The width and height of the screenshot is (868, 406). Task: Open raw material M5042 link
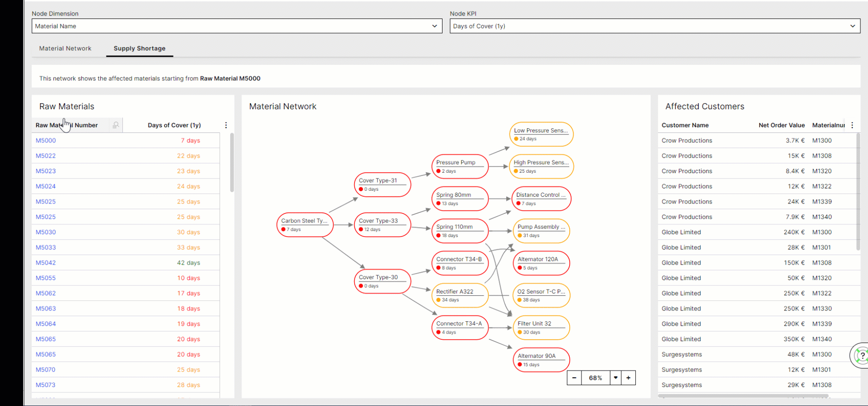(x=46, y=263)
